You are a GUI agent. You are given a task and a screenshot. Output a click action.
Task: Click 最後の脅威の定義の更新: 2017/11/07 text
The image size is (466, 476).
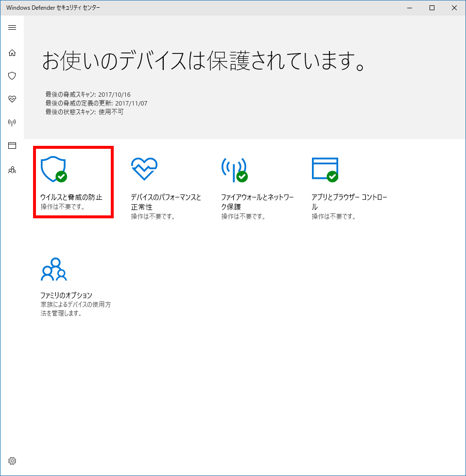tap(97, 103)
